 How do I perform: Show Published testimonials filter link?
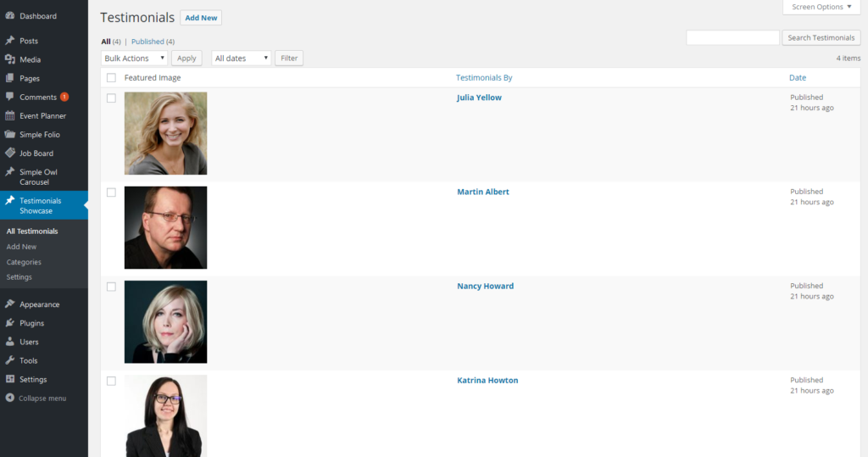click(x=147, y=42)
